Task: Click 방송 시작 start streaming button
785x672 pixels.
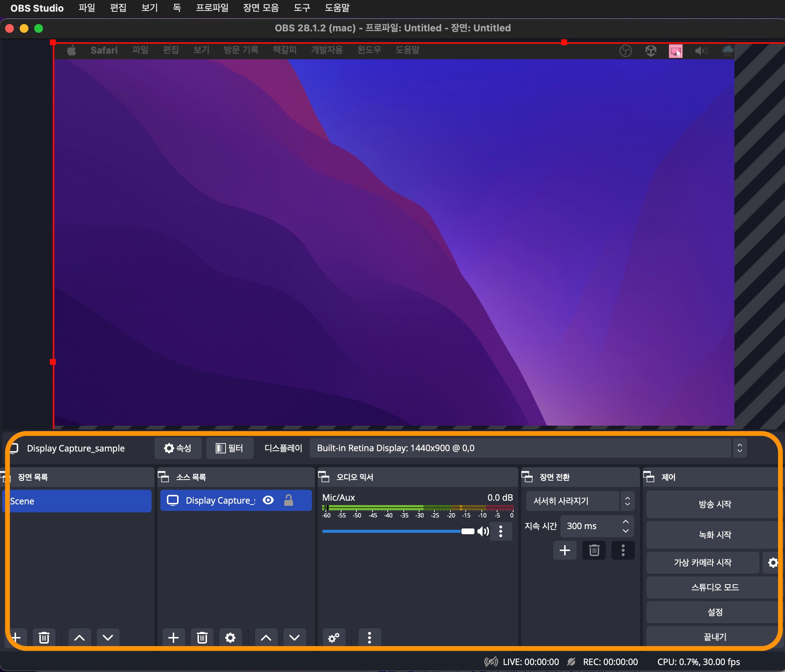Action: tap(715, 504)
